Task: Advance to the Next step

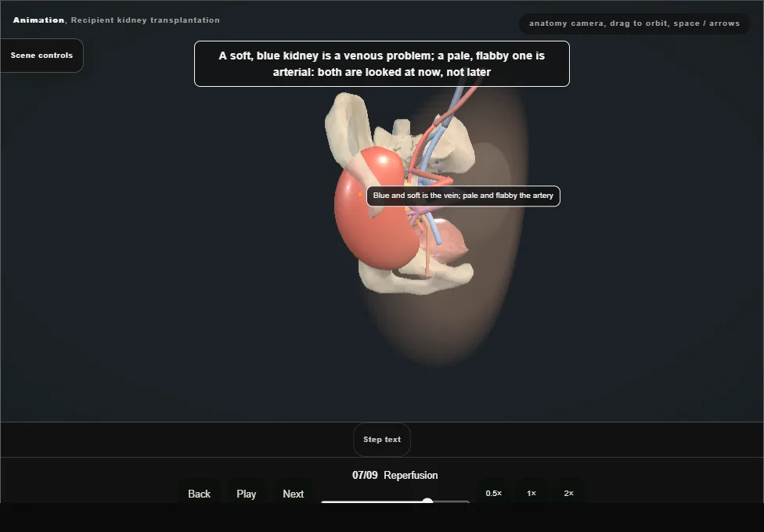Action: pyautogui.click(x=294, y=494)
